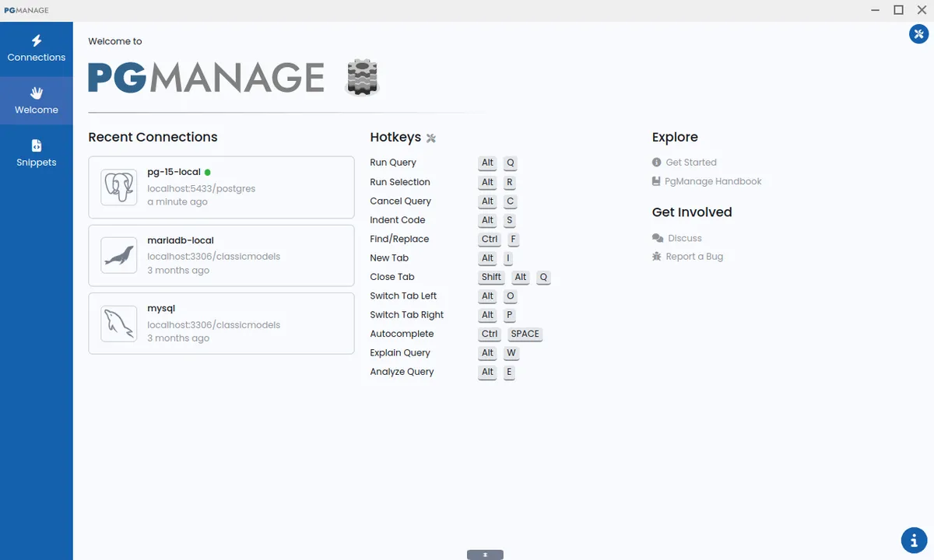Click the info circle beside Get Started
Image resolution: width=934 pixels, height=560 pixels.
tap(656, 162)
